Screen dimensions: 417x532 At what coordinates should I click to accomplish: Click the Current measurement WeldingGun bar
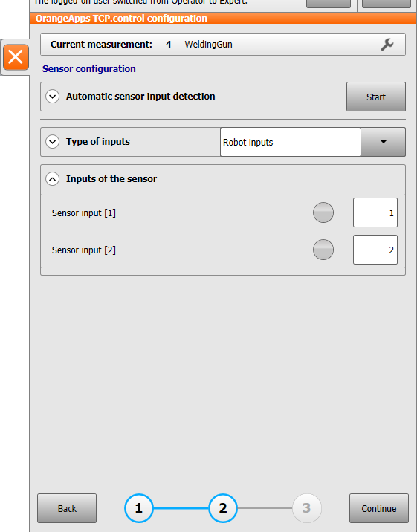[204, 45]
